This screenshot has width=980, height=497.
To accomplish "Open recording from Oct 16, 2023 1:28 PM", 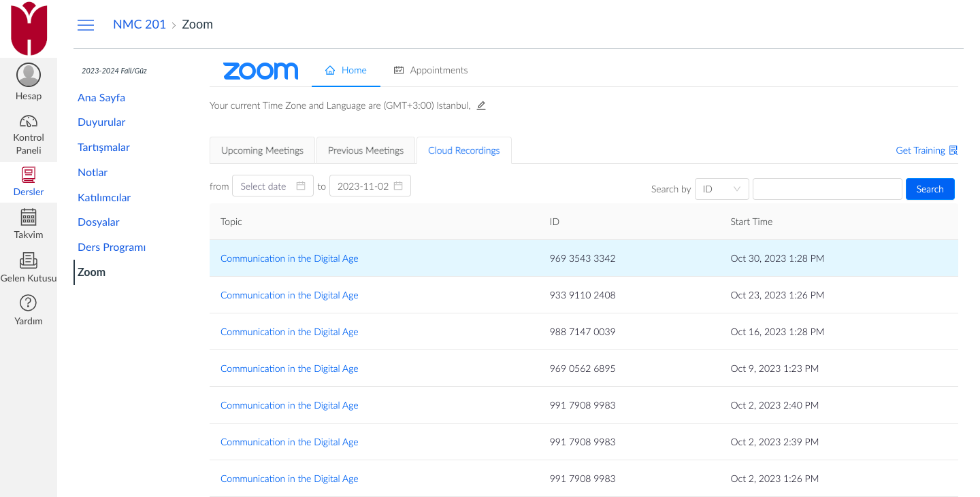I will pos(289,332).
